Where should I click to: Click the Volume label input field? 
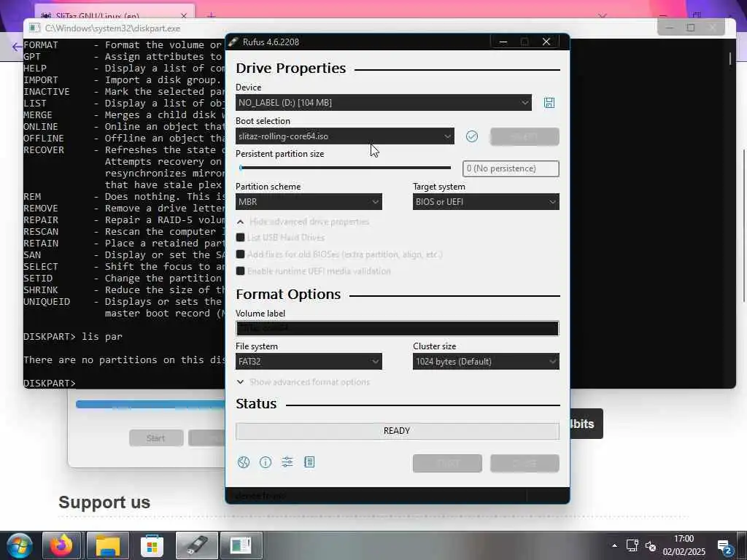[x=398, y=329]
